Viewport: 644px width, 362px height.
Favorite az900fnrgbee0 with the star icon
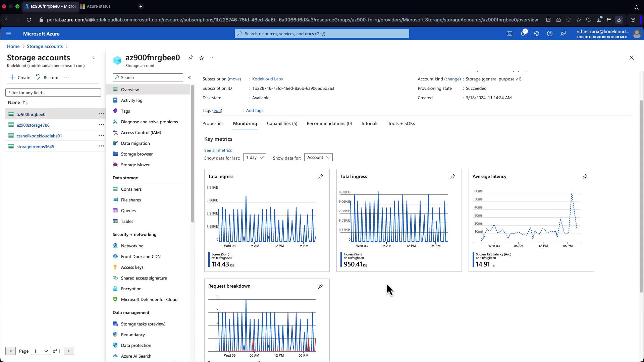click(202, 58)
